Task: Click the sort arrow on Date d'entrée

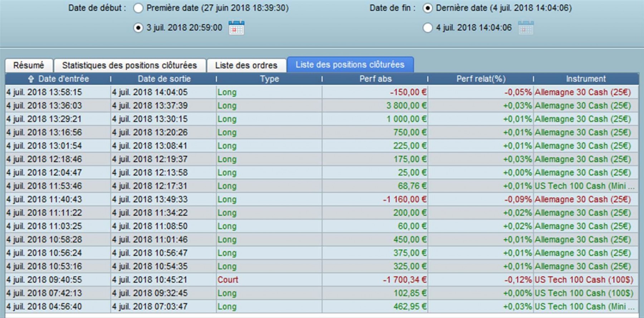Action: [31, 79]
